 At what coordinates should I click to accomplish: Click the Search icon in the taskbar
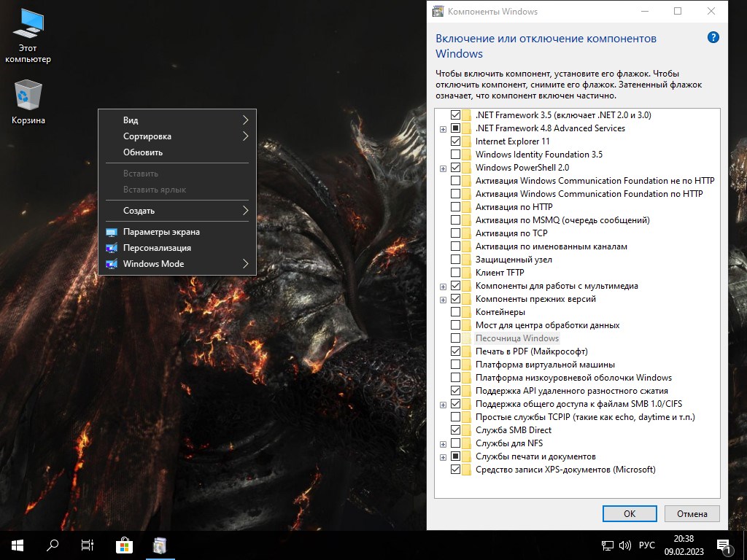51,545
